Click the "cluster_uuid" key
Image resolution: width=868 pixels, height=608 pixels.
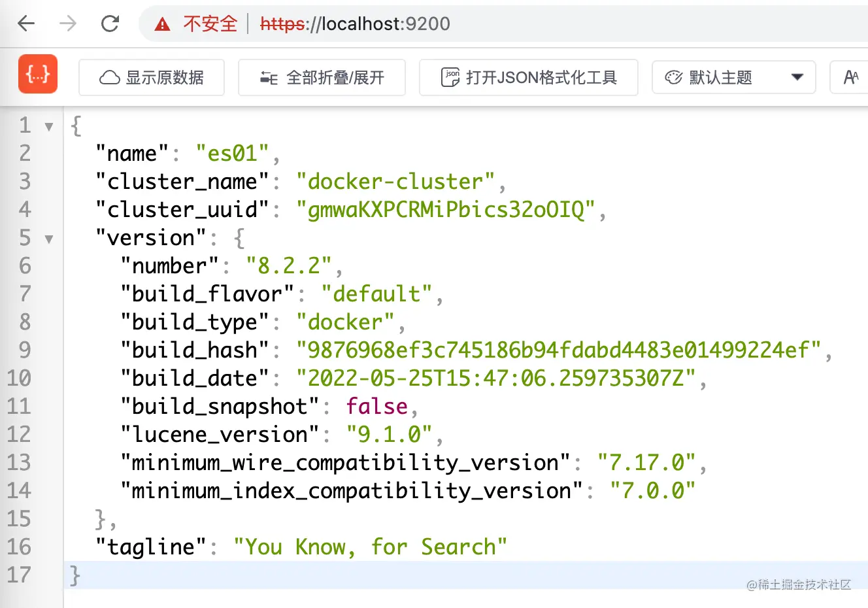pyautogui.click(x=182, y=210)
